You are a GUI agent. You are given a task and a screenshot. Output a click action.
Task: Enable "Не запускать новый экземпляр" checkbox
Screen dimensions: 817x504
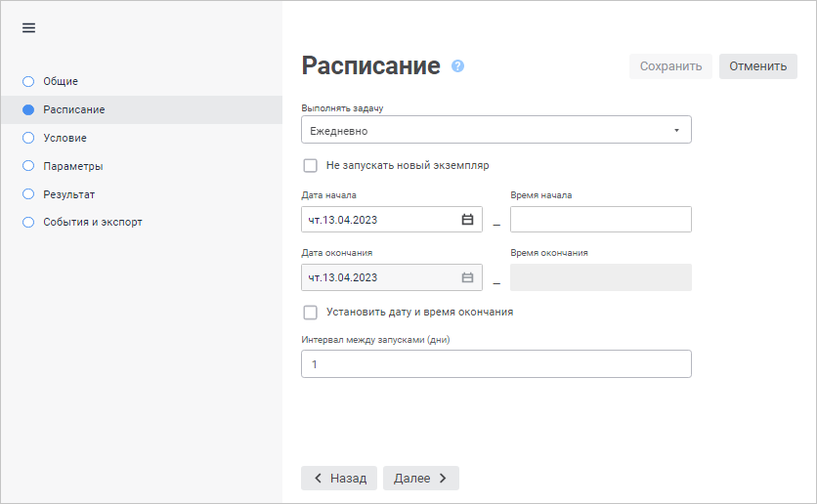[311, 166]
